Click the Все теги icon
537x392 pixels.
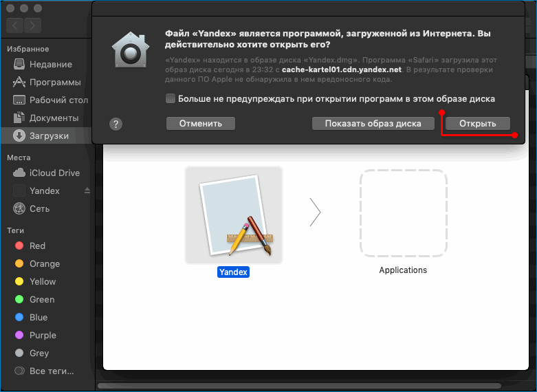[x=19, y=371]
